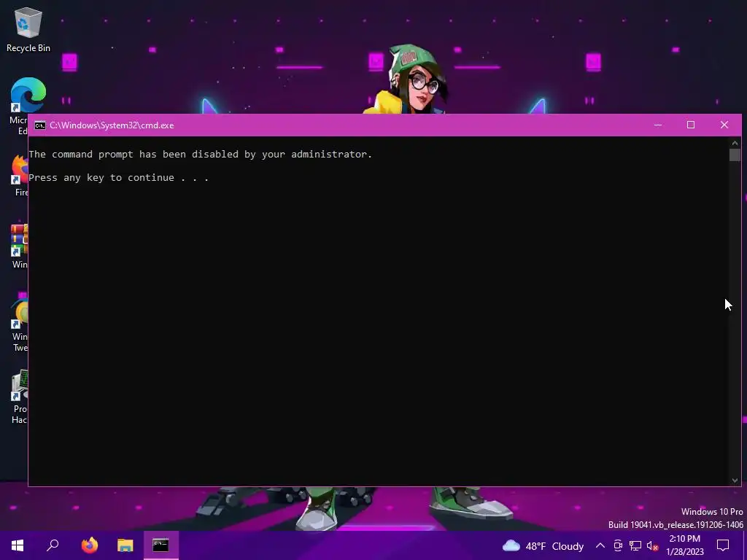Click the cmd.exe title bar icon
This screenshot has height=560, width=747.
tap(40, 125)
